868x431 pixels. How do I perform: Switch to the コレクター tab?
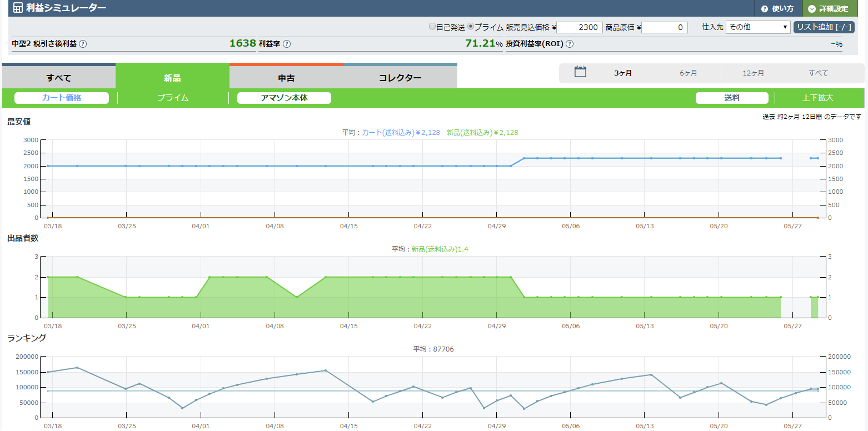pyautogui.click(x=400, y=78)
